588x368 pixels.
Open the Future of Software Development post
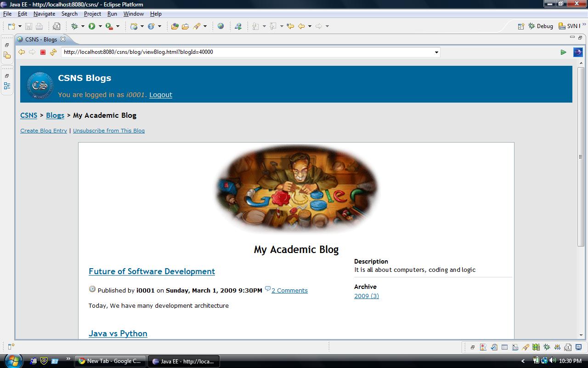coord(152,271)
